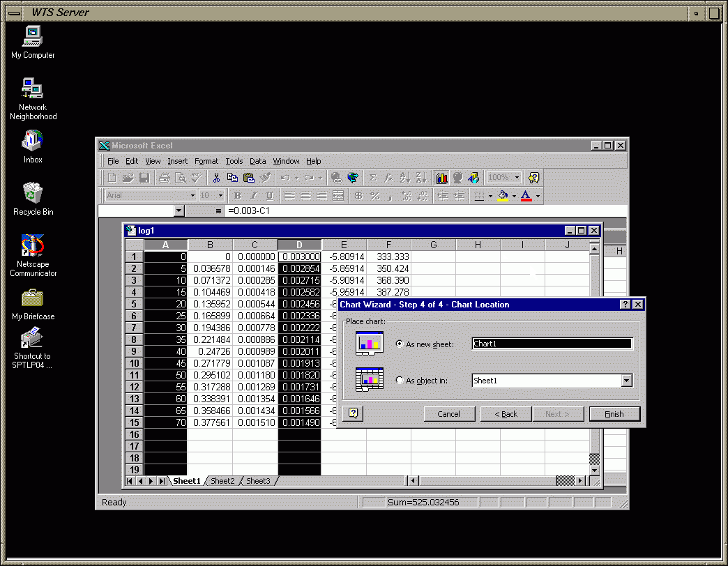
Task: Click the Finish button
Action: coord(614,414)
